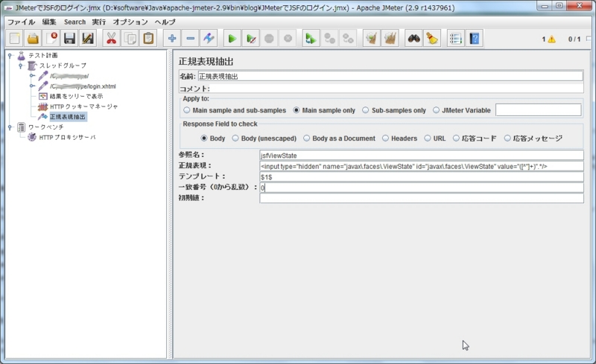Open Help with the question mark icon
This screenshot has width=596, height=364.
[474, 39]
